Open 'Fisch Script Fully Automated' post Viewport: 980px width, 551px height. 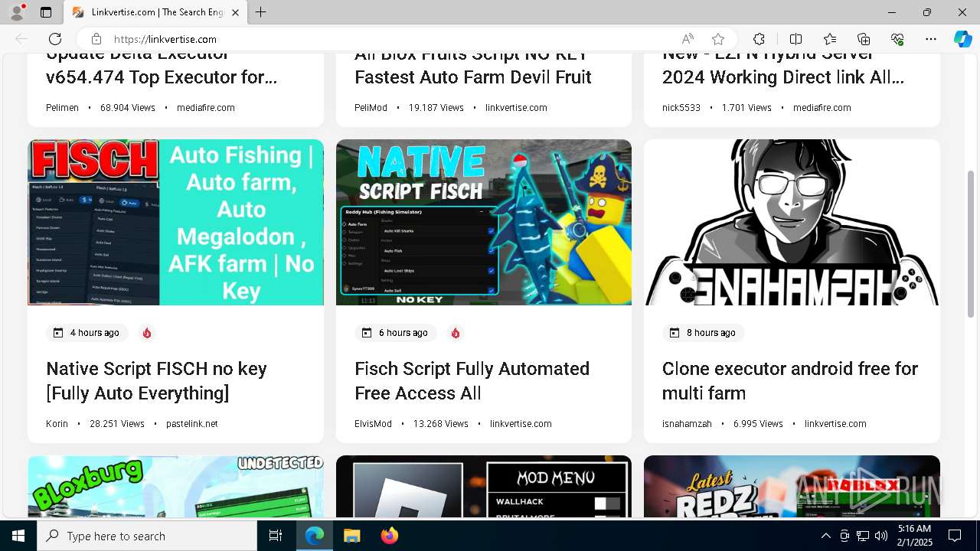pyautogui.click(x=472, y=380)
